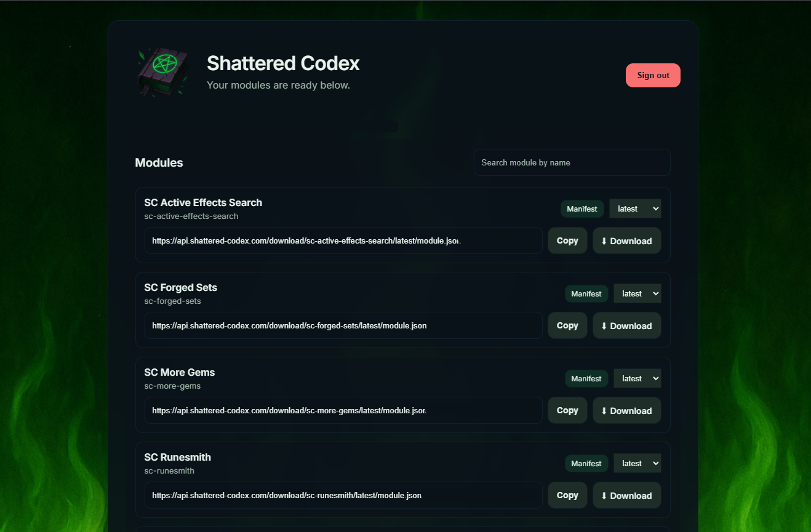Expand version dropdown for SC Active Effects Search
811x532 pixels.
click(x=635, y=208)
